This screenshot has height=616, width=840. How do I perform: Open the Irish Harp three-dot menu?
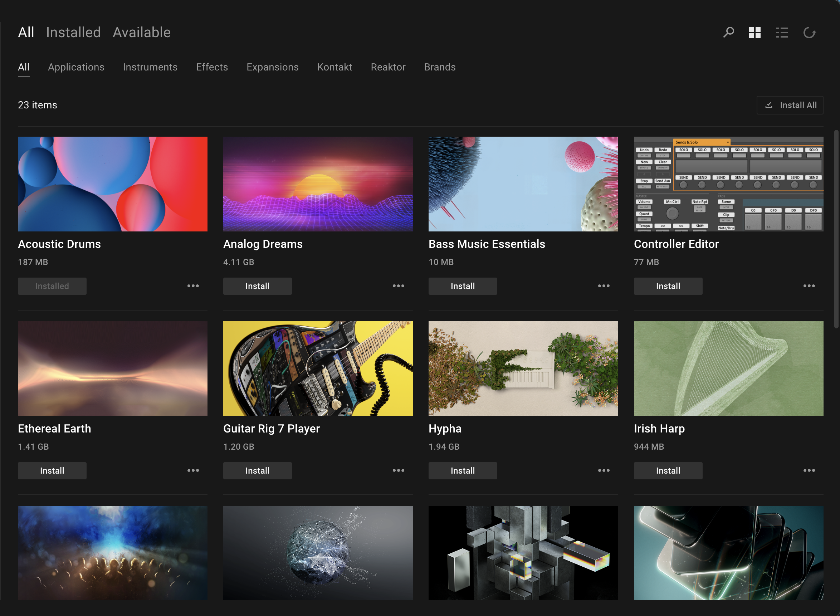pyautogui.click(x=809, y=470)
